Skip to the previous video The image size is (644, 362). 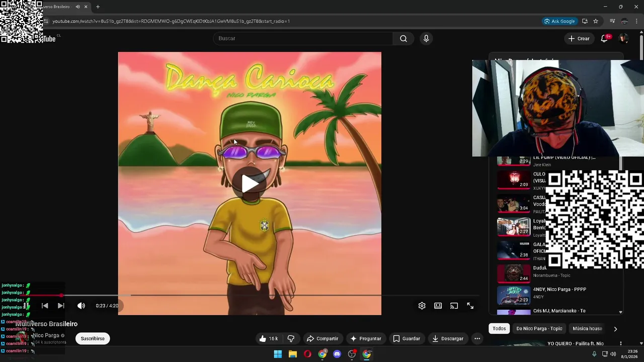pyautogui.click(x=45, y=306)
